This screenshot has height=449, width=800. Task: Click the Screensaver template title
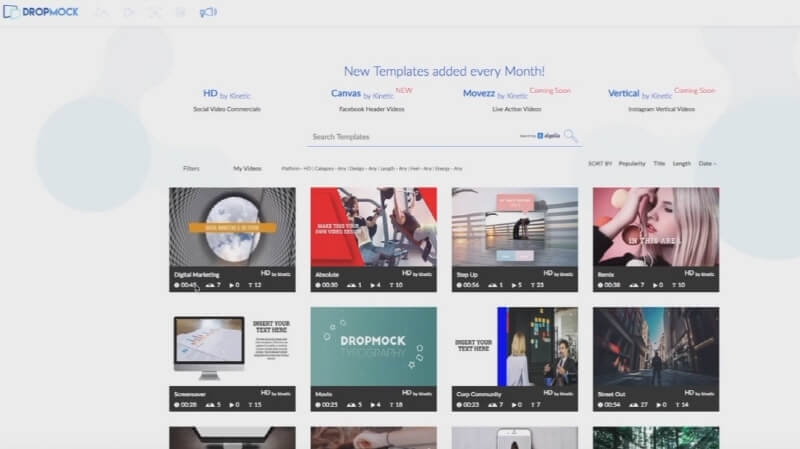tap(190, 394)
